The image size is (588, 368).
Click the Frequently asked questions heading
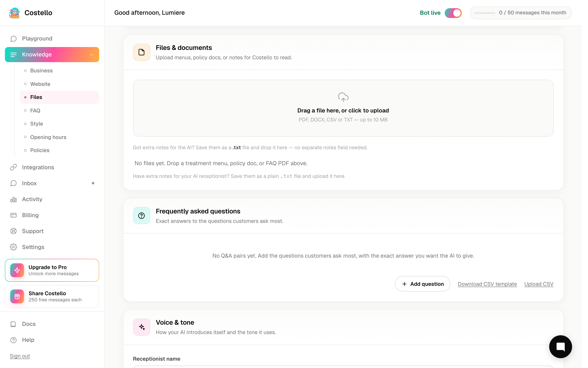pyautogui.click(x=198, y=211)
